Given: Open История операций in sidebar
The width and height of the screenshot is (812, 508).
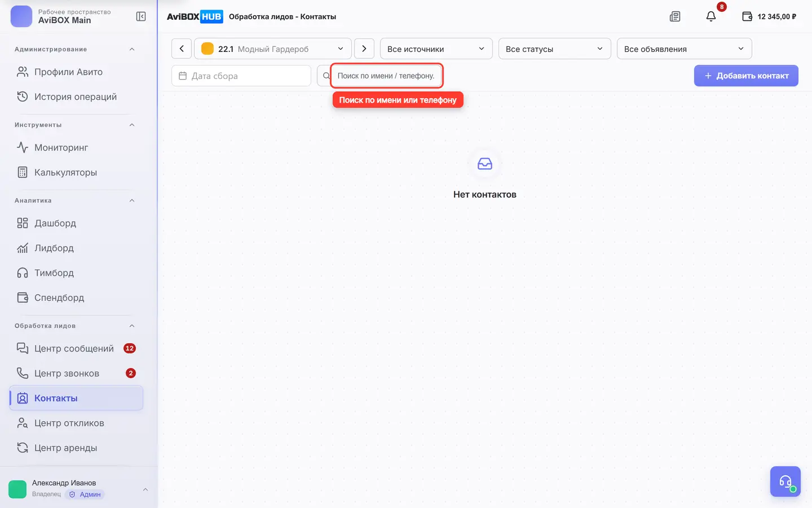Looking at the screenshot, I should (76, 97).
